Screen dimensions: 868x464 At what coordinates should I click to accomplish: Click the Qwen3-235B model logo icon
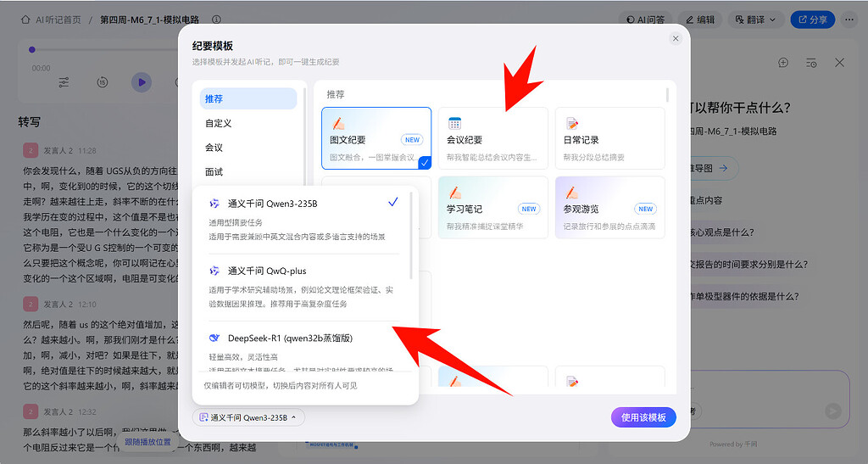point(214,204)
